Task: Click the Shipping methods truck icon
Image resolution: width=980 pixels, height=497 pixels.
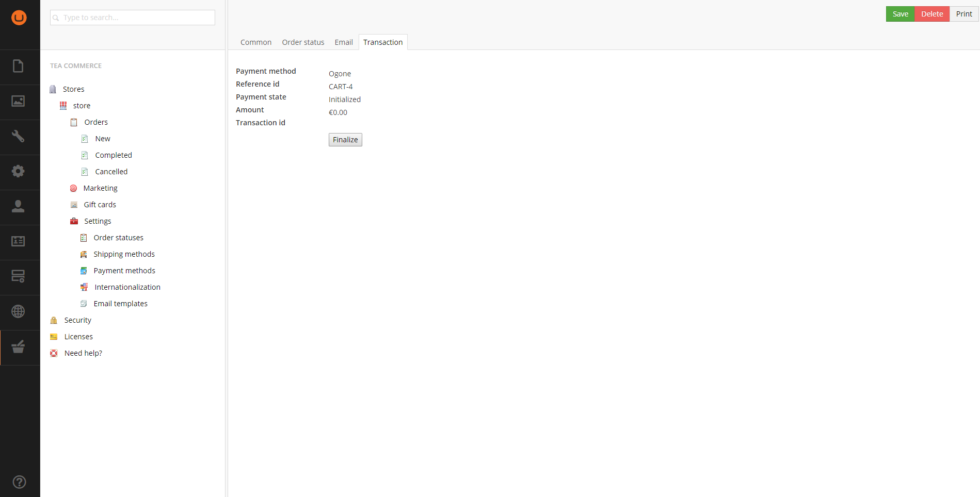Action: point(84,254)
